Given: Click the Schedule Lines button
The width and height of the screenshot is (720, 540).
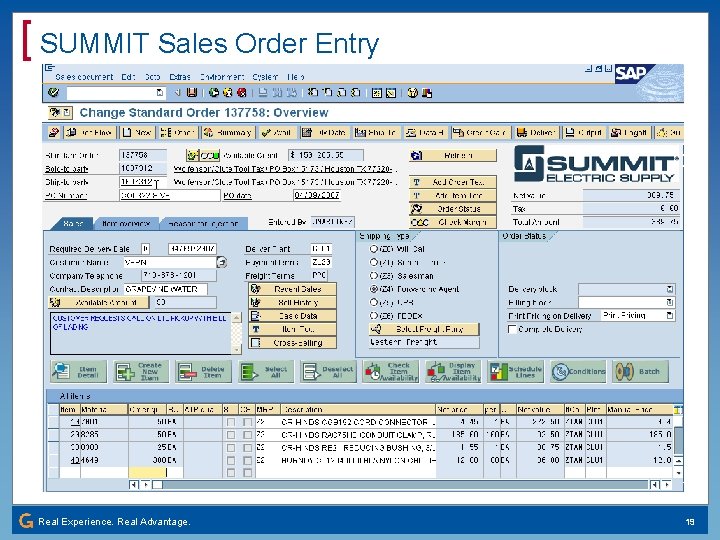Looking at the screenshot, I should pyautogui.click(x=516, y=371).
